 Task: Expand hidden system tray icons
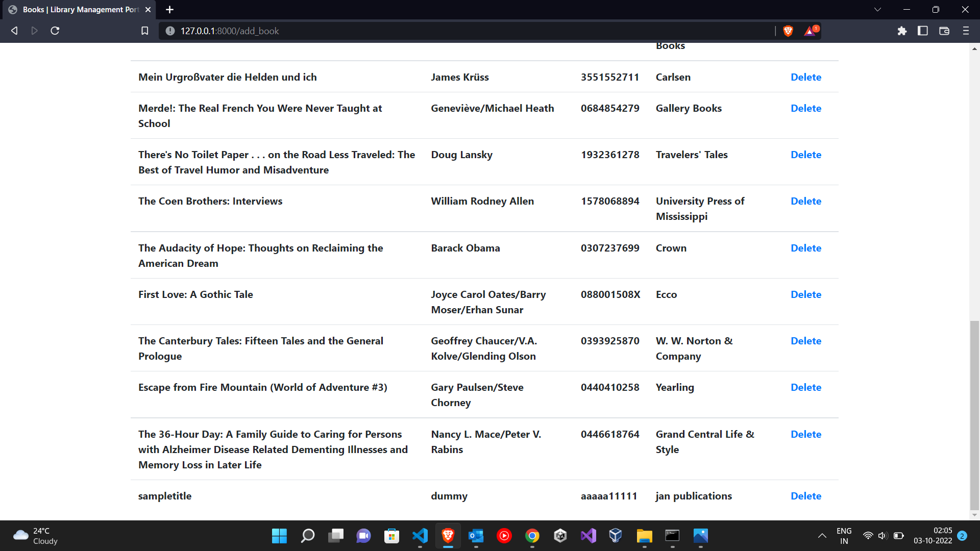point(822,536)
